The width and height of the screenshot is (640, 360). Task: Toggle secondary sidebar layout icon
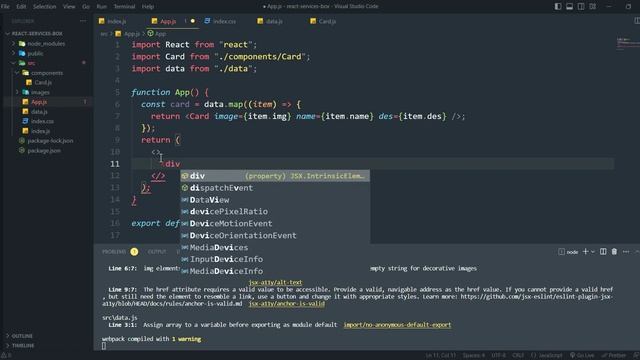point(581,7)
